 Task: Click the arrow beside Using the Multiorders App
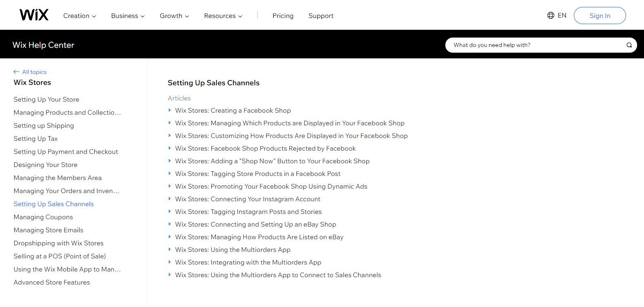(170, 249)
